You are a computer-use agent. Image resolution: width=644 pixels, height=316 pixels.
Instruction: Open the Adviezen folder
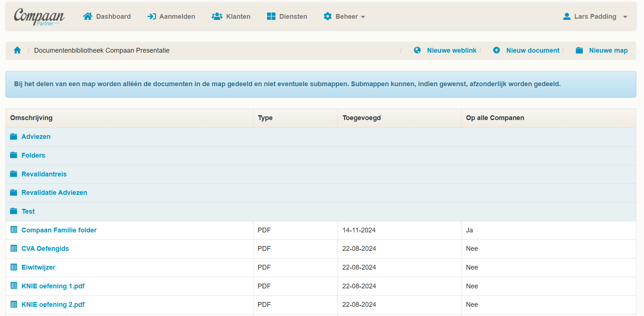click(x=36, y=137)
